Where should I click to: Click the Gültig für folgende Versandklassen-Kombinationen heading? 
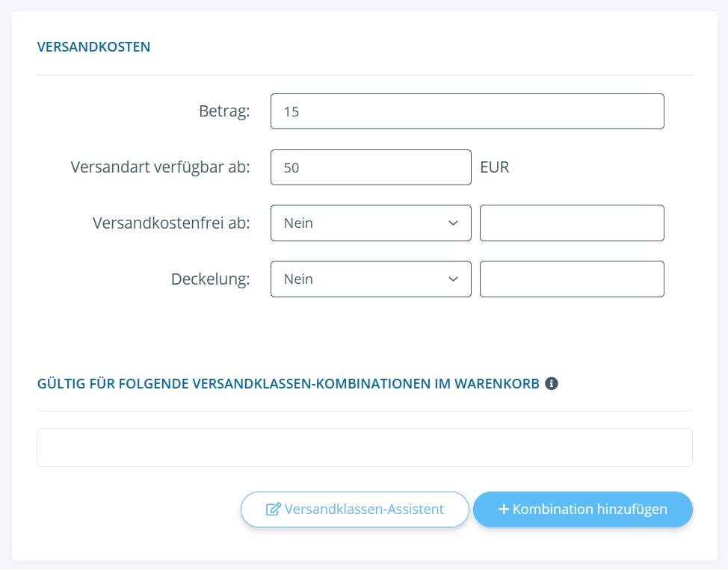pos(288,384)
